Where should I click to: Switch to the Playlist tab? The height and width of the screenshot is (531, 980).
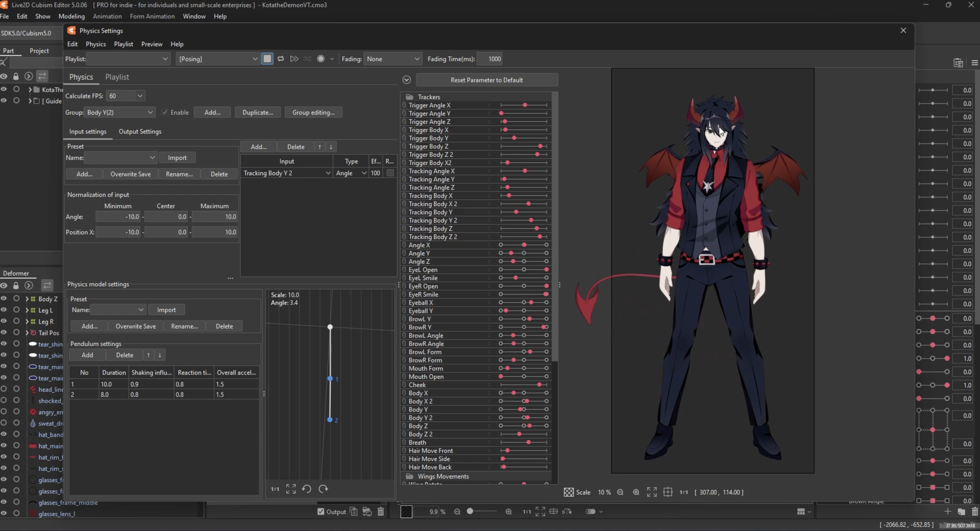[x=117, y=77]
